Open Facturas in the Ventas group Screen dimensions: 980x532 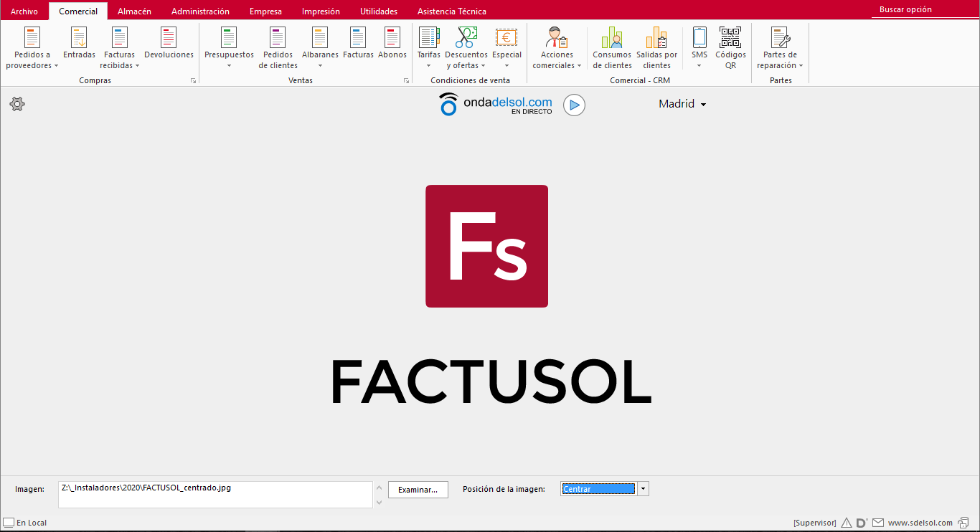coord(358,44)
